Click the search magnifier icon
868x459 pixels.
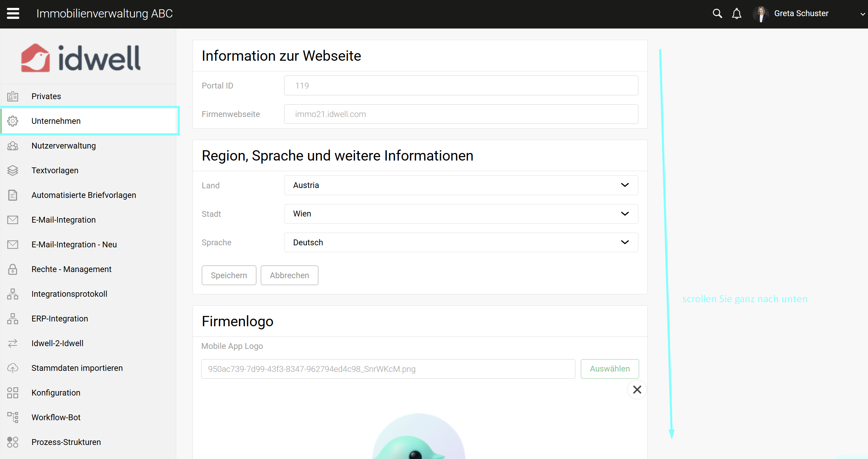[x=717, y=14]
